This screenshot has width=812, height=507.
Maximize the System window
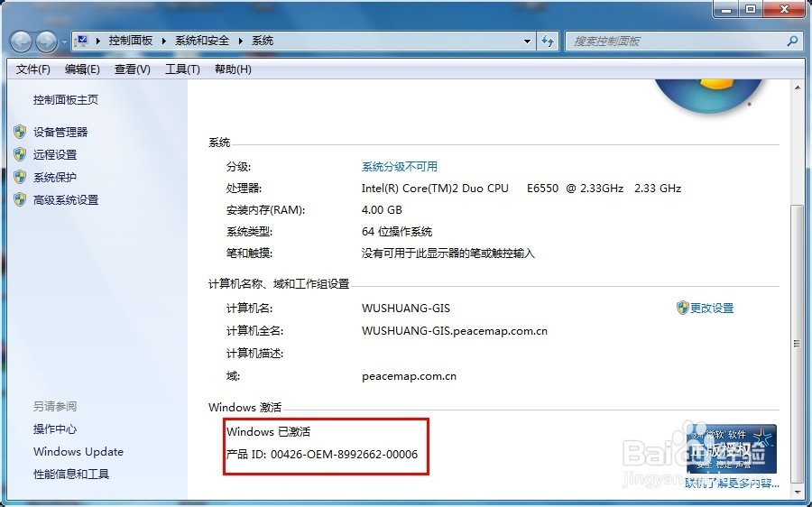(x=751, y=9)
